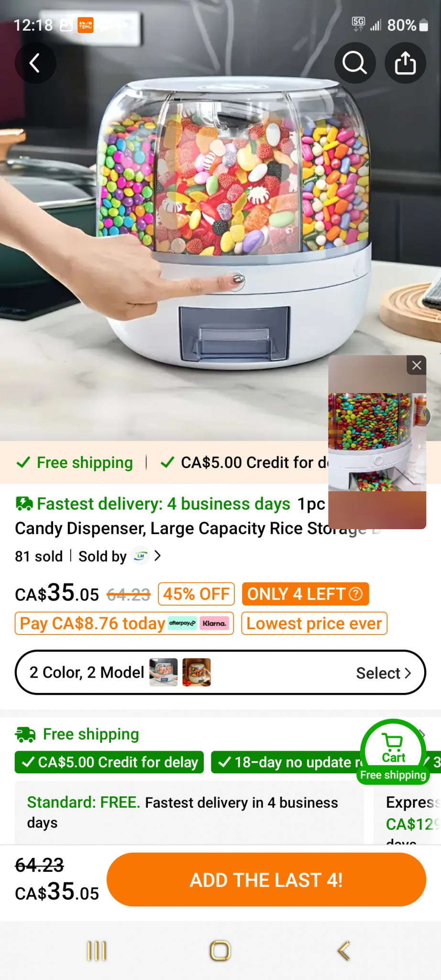Tap the question mark beside ONLY 4 LEFT
Image resolution: width=441 pixels, height=980 pixels.
(356, 594)
